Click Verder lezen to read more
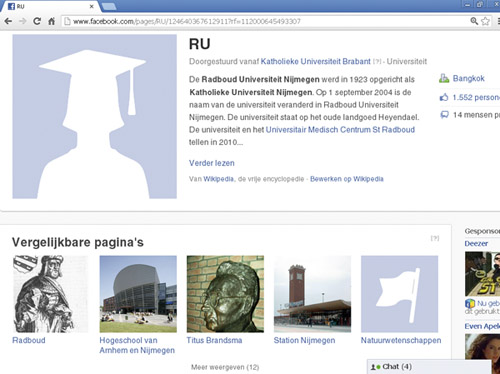The width and height of the screenshot is (500, 374). click(x=212, y=163)
